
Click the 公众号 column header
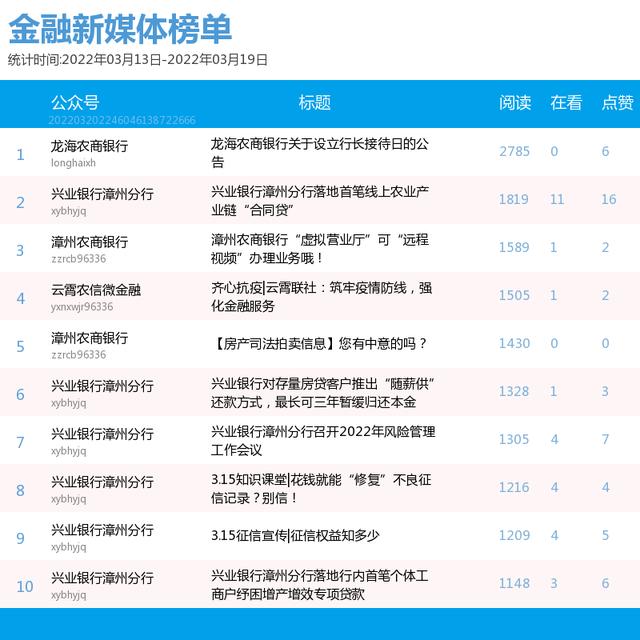(75, 102)
